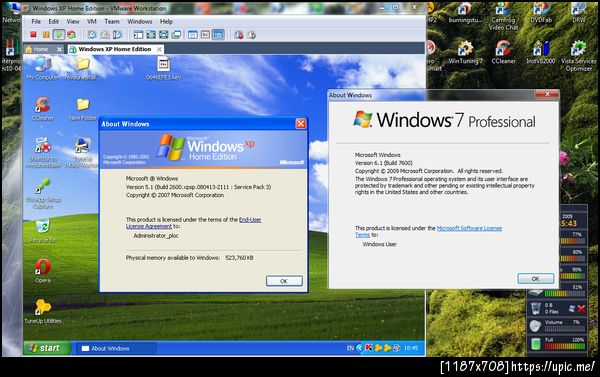The image size is (600, 377).
Task: Click the XP taskbar clock 18:45
Action: pyautogui.click(x=411, y=348)
